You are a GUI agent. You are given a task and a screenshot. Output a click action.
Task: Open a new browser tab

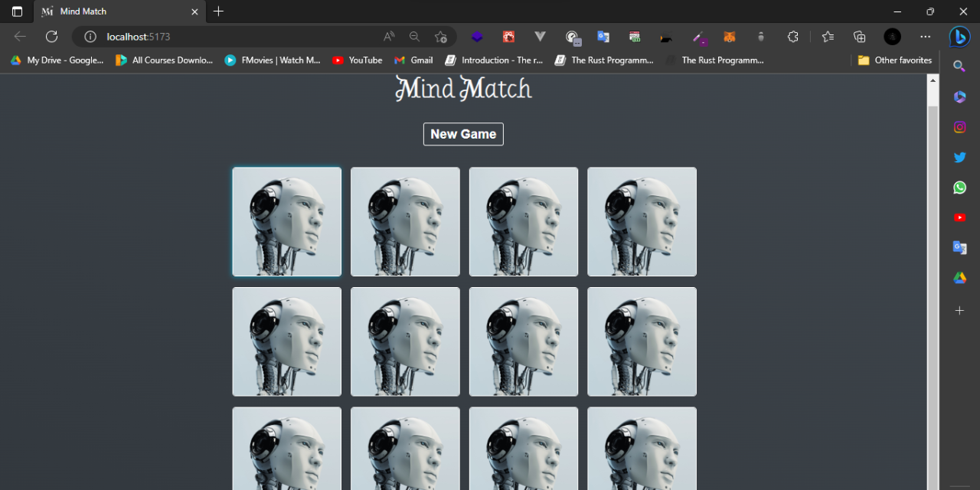[x=219, y=11]
